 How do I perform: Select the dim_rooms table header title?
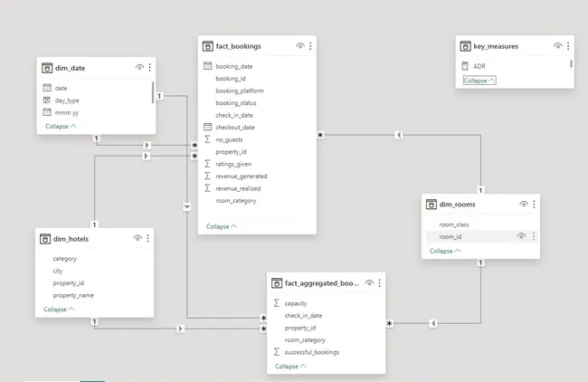coord(457,205)
